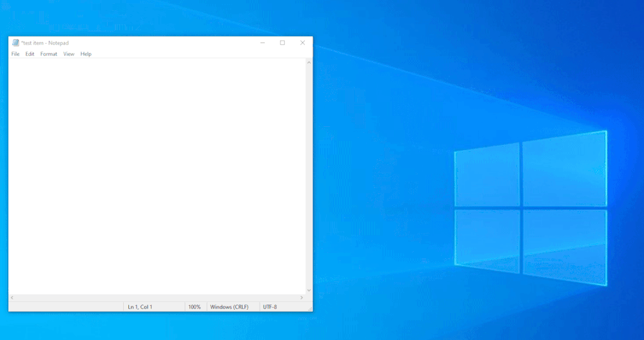
Task: Click the vertical scrollbar track
Action: [309, 174]
